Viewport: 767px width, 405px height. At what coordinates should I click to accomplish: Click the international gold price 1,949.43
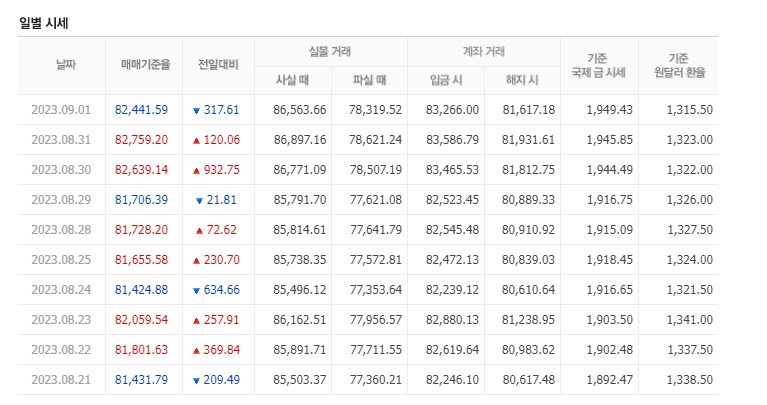610,110
